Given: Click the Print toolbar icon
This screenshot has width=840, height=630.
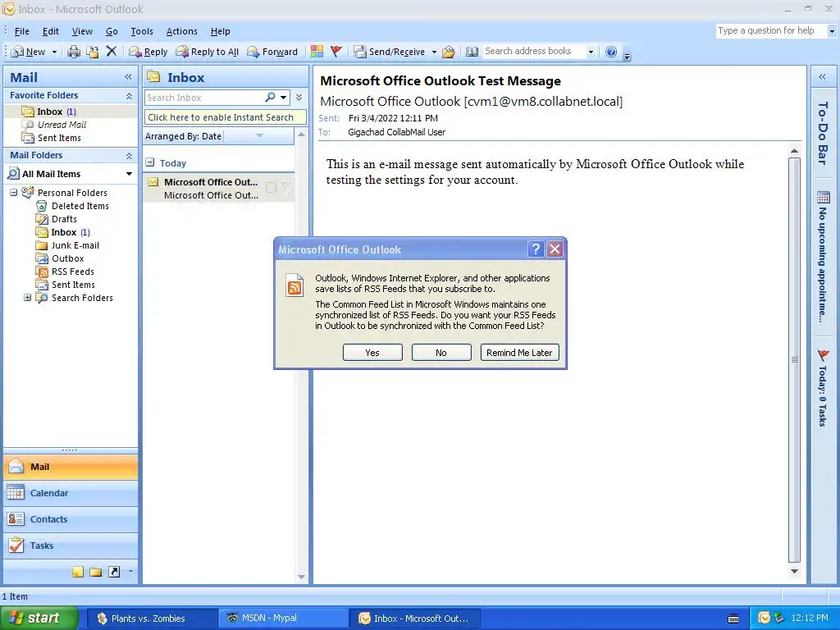Looking at the screenshot, I should 74,52.
